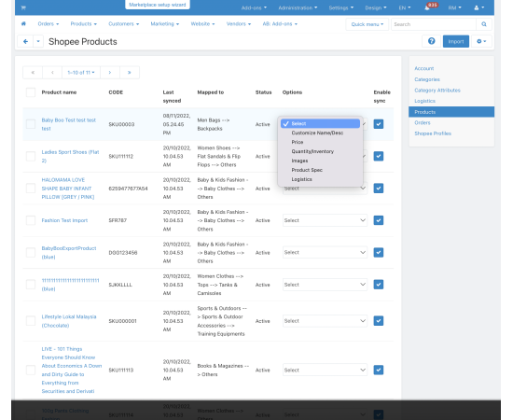Open options Select for SKU111113 row
513x420 pixels.
[325, 370]
